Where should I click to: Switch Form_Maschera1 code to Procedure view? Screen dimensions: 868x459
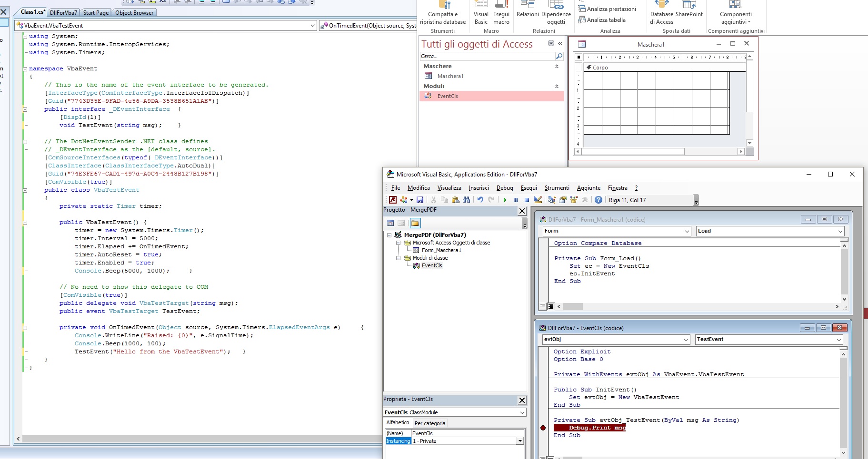[x=543, y=306]
